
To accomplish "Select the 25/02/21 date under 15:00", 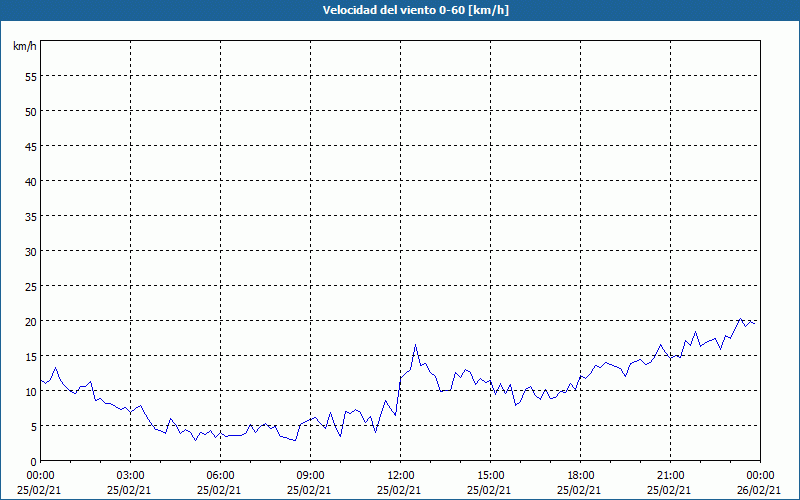I will (x=489, y=490).
